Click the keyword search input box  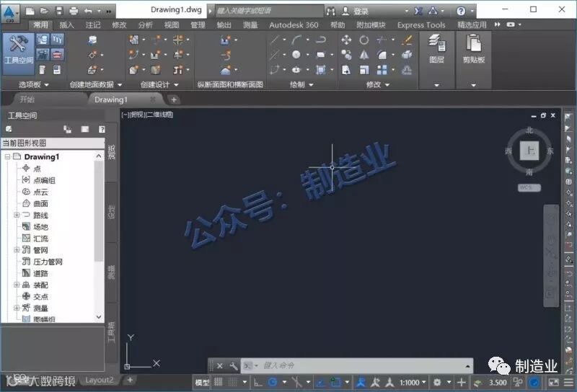click(269, 11)
